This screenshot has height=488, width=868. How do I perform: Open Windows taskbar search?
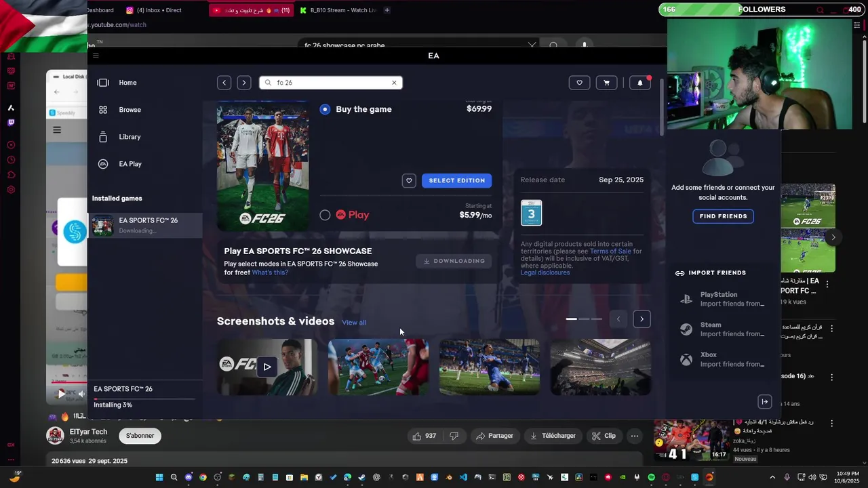(174, 477)
